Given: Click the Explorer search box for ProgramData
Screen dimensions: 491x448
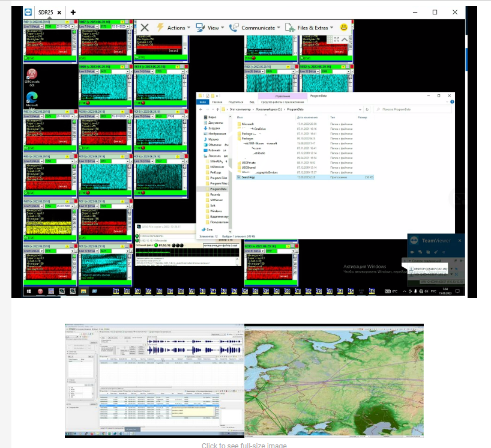Looking at the screenshot, I should click(413, 109).
